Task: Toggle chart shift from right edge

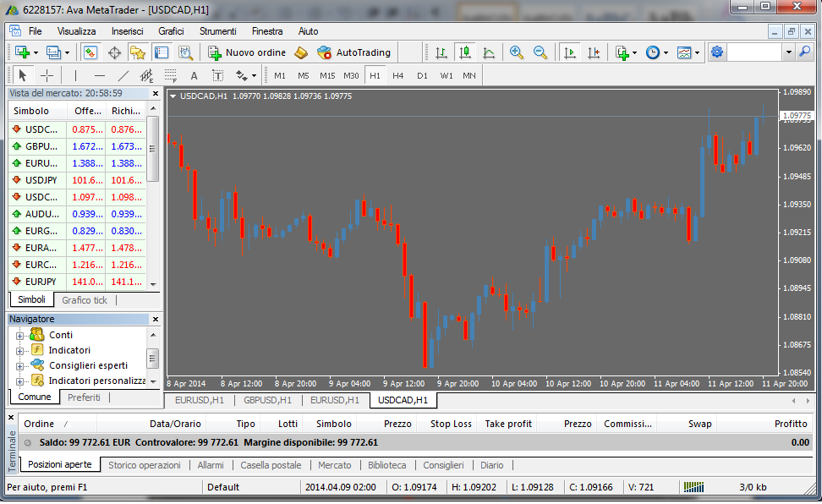Action: (594, 52)
